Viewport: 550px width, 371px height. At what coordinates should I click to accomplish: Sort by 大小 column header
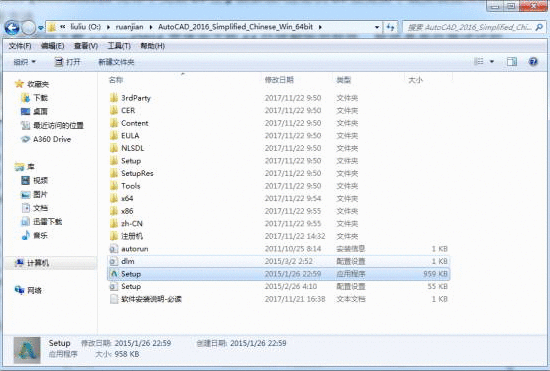tap(415, 80)
